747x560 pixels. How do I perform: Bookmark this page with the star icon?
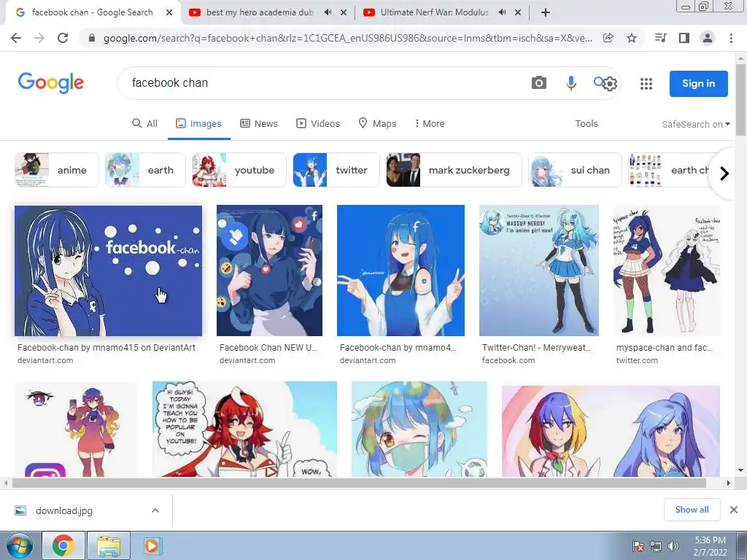point(632,38)
